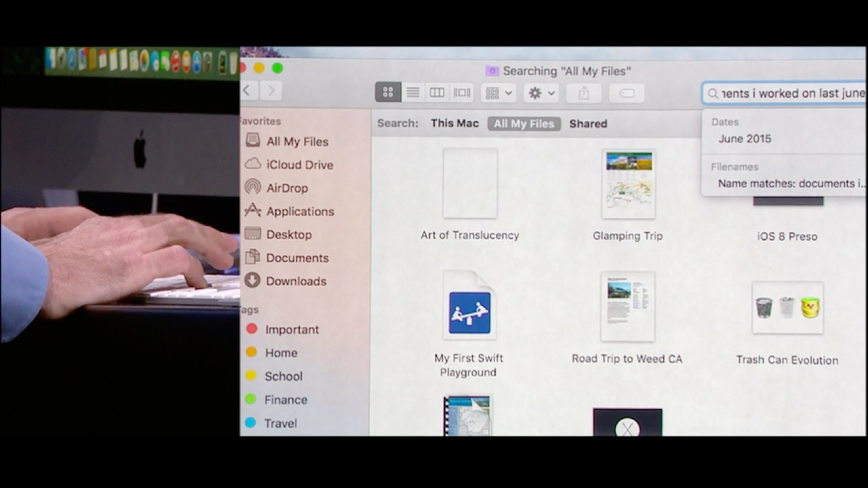Image resolution: width=868 pixels, height=488 pixels.
Task: Open Downloads folder in sidebar
Action: click(296, 281)
